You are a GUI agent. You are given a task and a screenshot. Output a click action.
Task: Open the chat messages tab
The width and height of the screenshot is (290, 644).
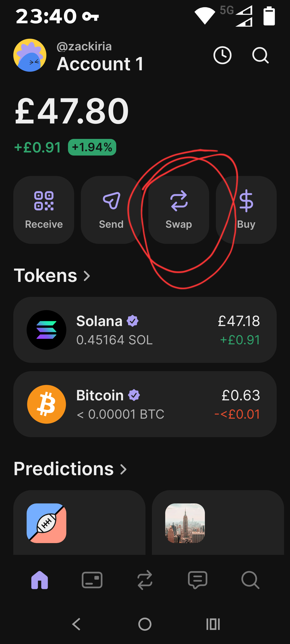[x=198, y=580]
